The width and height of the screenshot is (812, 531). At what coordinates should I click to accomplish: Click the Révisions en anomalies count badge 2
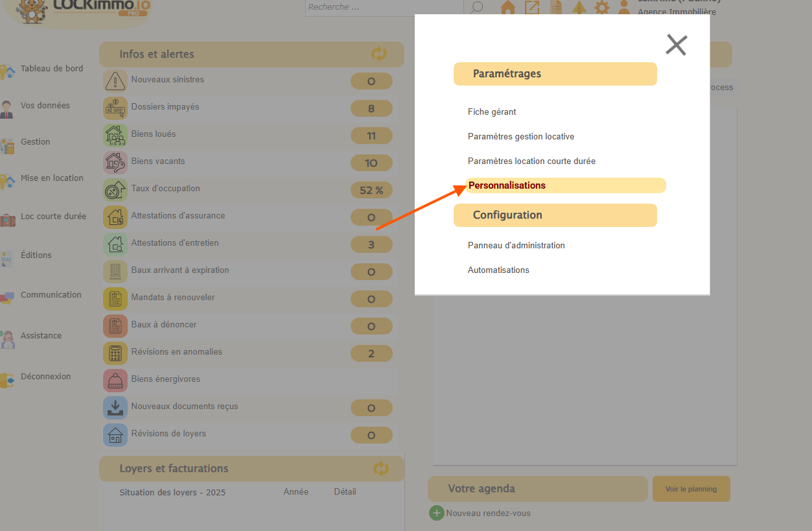point(371,353)
